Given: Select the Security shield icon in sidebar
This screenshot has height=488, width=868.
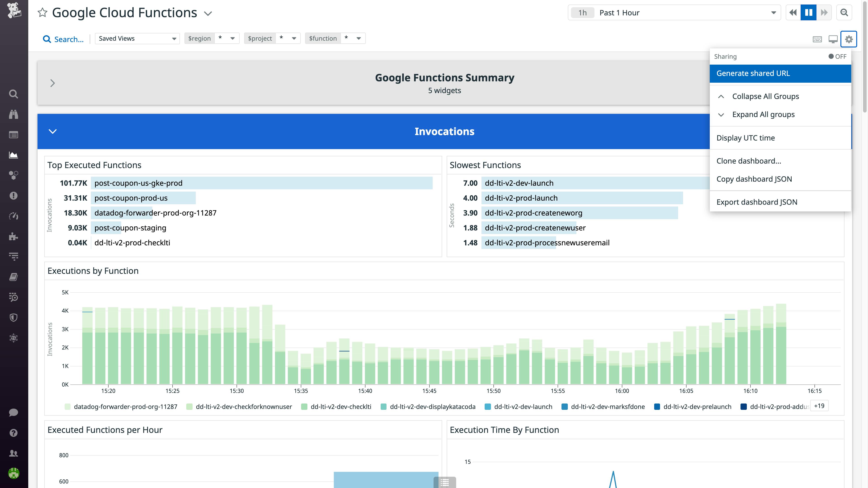Looking at the screenshot, I should click(14, 317).
